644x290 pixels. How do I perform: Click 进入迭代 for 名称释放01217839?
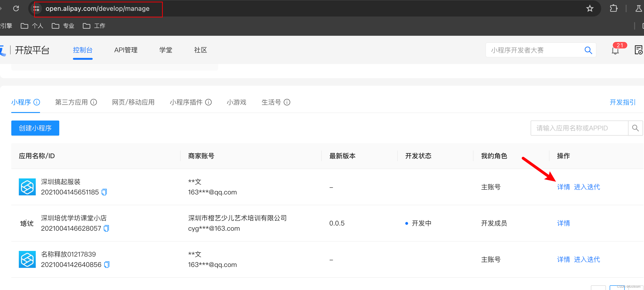[x=587, y=259]
